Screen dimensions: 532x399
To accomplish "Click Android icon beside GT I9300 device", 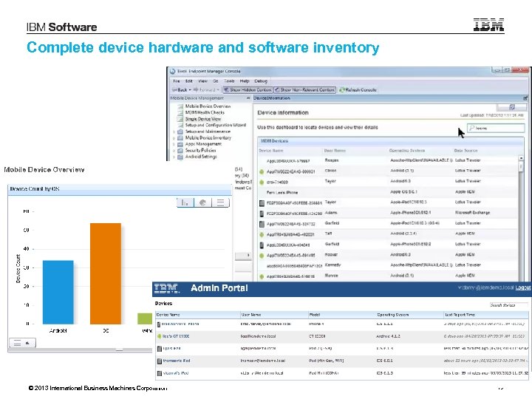I will point(159,336).
